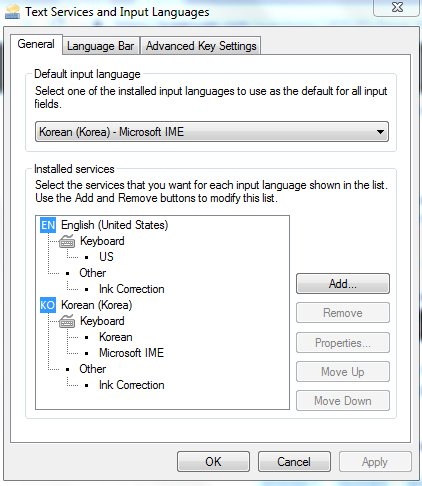Viewport: 422px width, 486px height.
Task: Select Ink Correction under Korean
Action: pyautogui.click(x=132, y=385)
